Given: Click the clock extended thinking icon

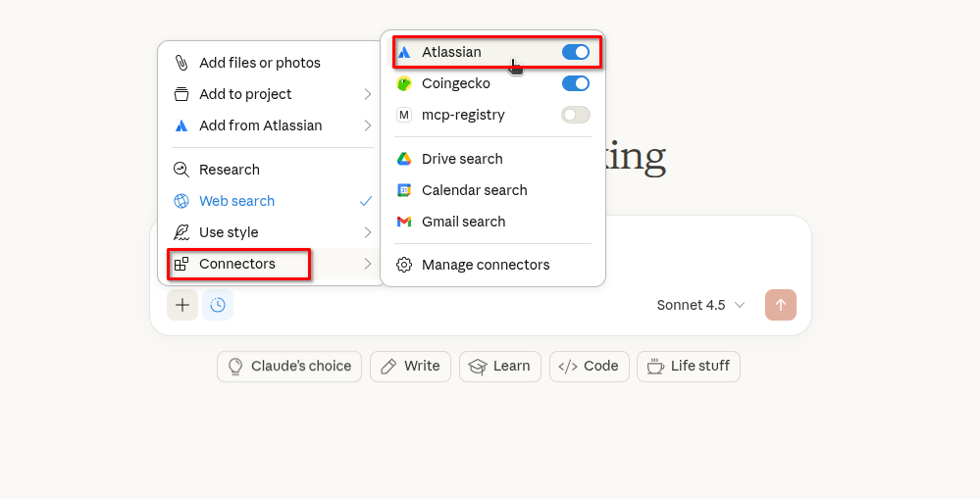Looking at the screenshot, I should (x=218, y=305).
